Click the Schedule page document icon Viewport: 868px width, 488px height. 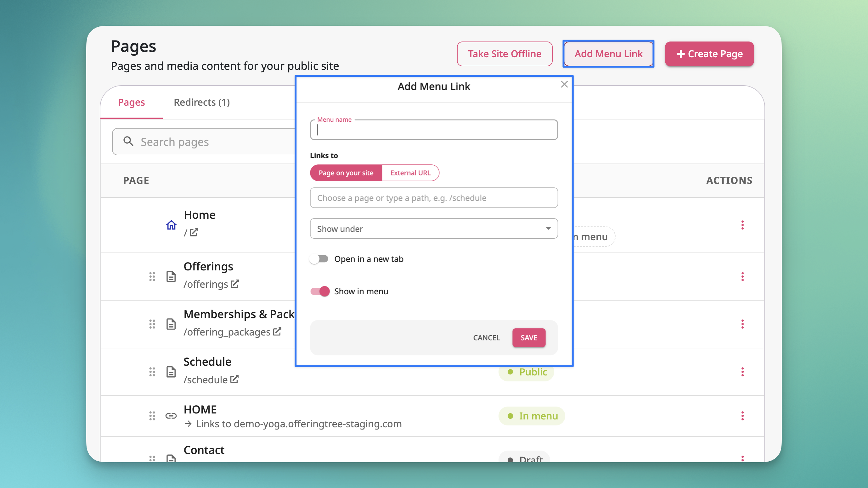coord(171,372)
